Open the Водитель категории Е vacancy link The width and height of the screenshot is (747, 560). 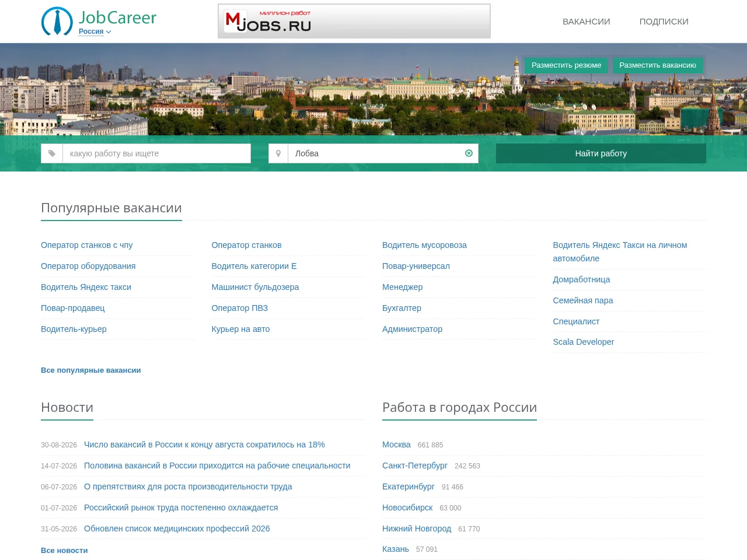tap(254, 266)
